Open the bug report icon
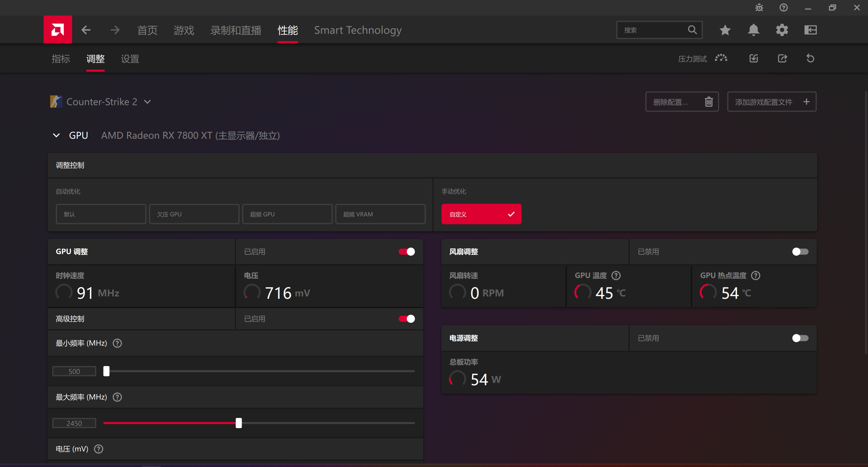Viewport: 868px width, 467px height. [759, 7]
